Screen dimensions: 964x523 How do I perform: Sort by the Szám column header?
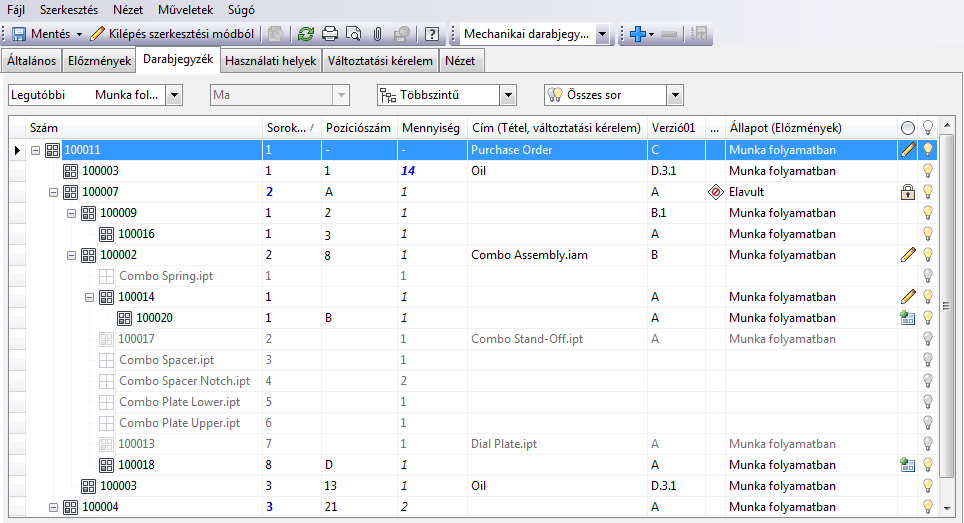pyautogui.click(x=145, y=128)
